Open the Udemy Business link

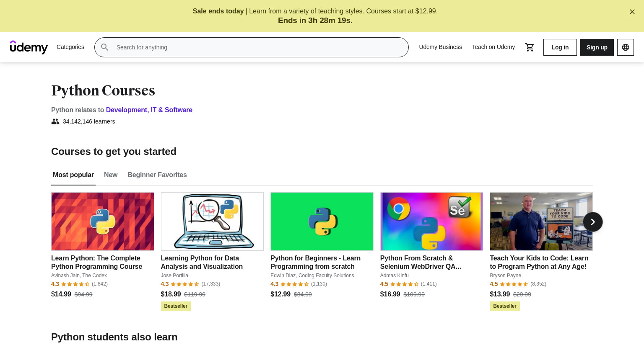[x=440, y=47]
